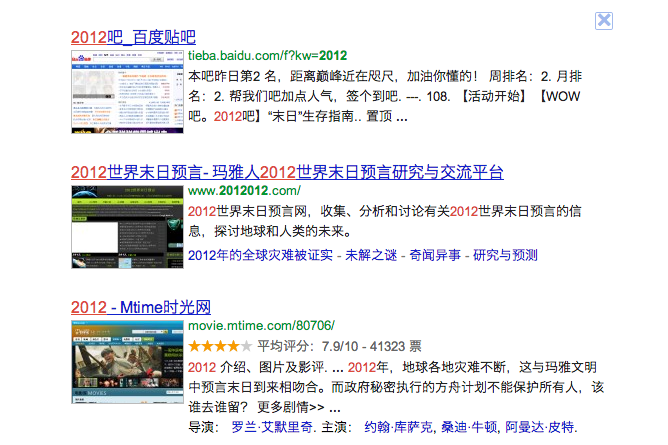This screenshot has width=668, height=445.
Task: Open 2012世界末日预言 Mayan prophecy result title
Action: pyautogui.click(x=287, y=171)
